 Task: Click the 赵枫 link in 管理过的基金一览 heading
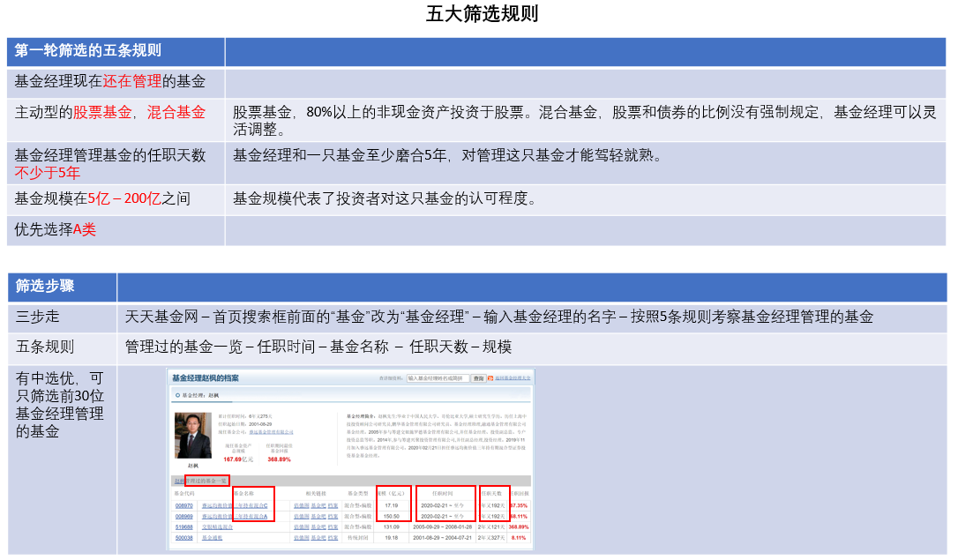(179, 481)
